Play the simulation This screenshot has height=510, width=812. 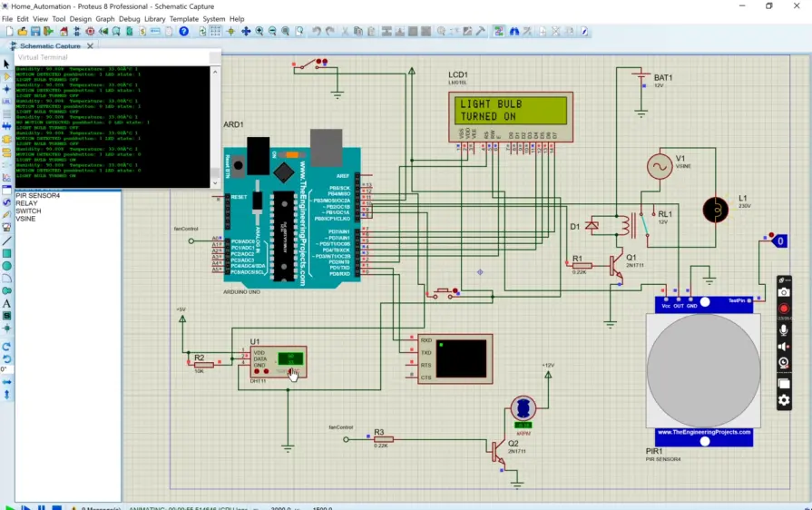tap(9, 508)
